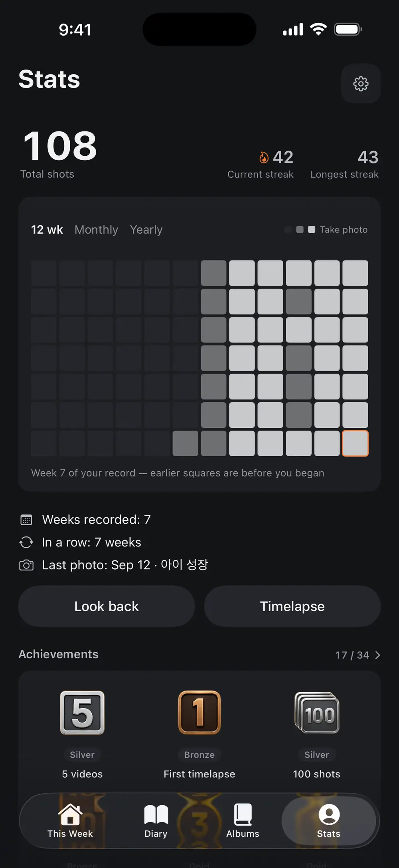Image resolution: width=399 pixels, height=868 pixels.
Task: Select the Stats profile icon
Action: (329, 814)
